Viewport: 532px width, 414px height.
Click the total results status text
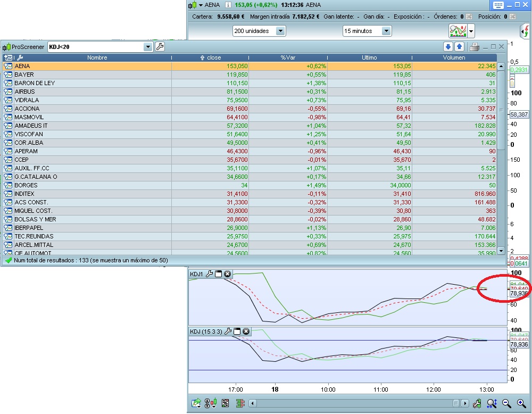coord(91,260)
